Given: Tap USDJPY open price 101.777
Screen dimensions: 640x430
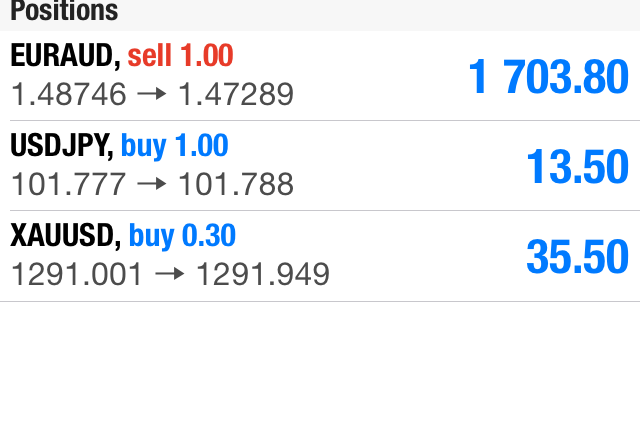Looking at the screenshot, I should (69, 185).
